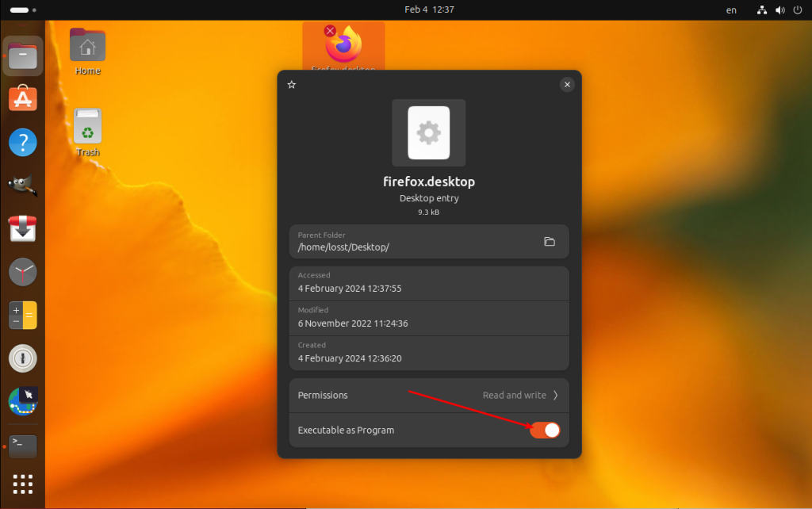
Task: Launch Ubuntu Software from dock
Action: tap(23, 98)
